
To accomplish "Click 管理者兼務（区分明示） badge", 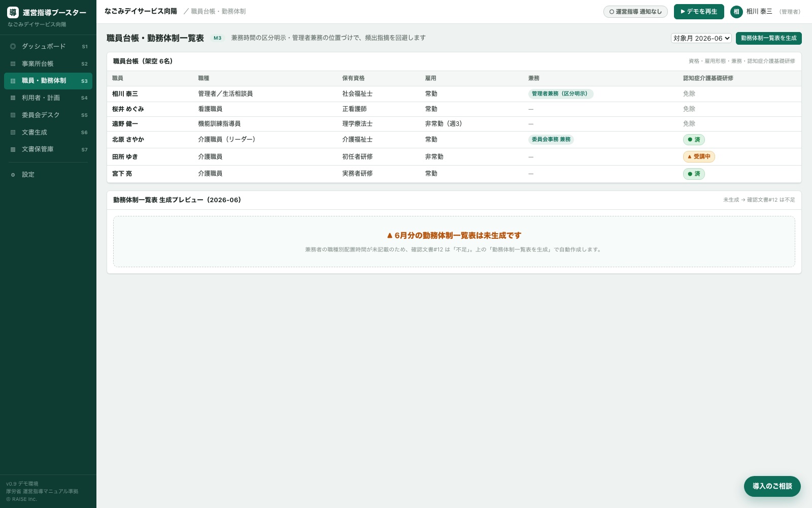I will tap(560, 94).
